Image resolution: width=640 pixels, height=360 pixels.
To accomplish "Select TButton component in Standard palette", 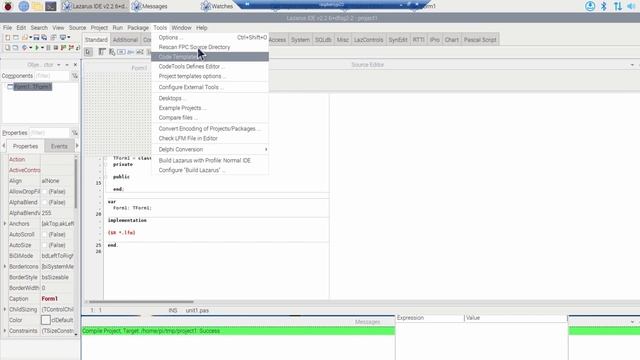I will coord(121,52).
